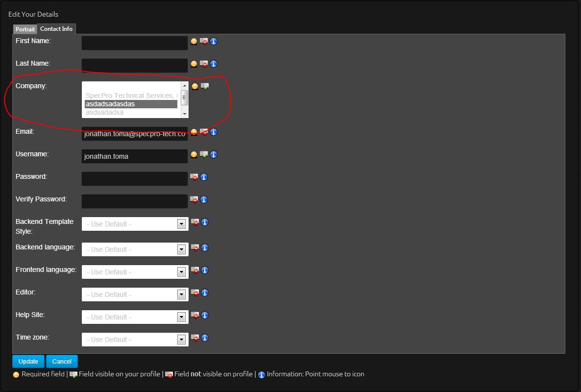Click the not-visible icon beside Backend language
Image resolution: width=581 pixels, height=392 pixels.
tap(195, 247)
